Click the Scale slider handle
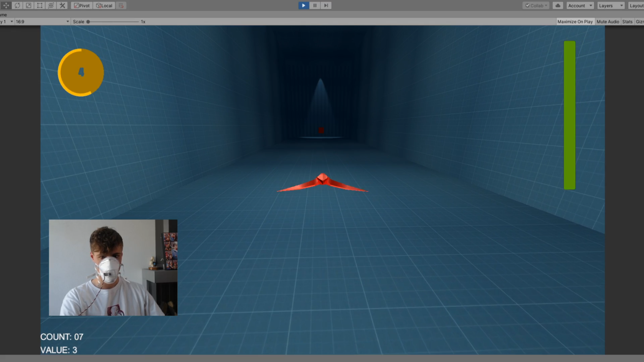 pyautogui.click(x=88, y=21)
